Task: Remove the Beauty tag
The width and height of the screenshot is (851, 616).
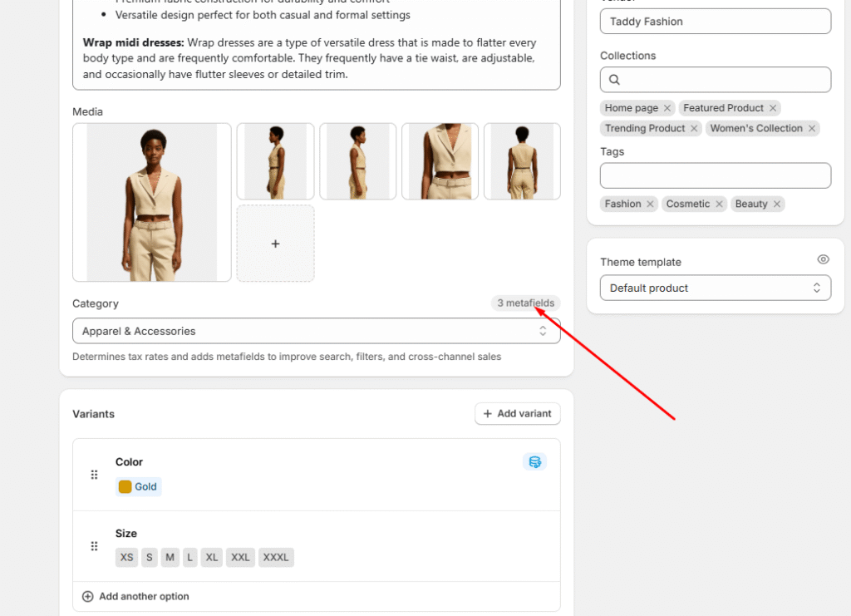Action: click(x=777, y=204)
